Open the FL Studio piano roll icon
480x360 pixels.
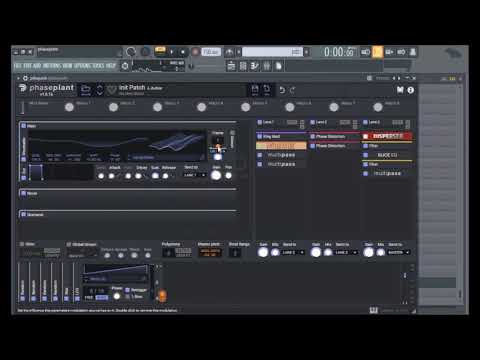[x=243, y=66]
